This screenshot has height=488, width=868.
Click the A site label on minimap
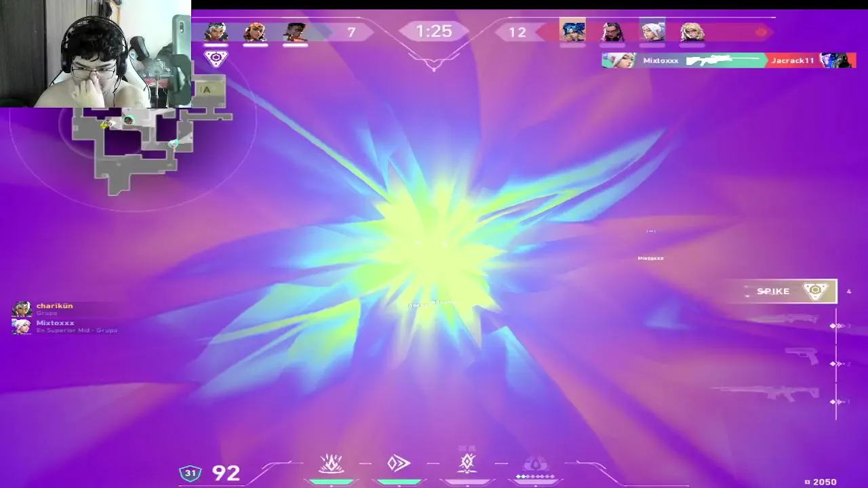(x=206, y=89)
